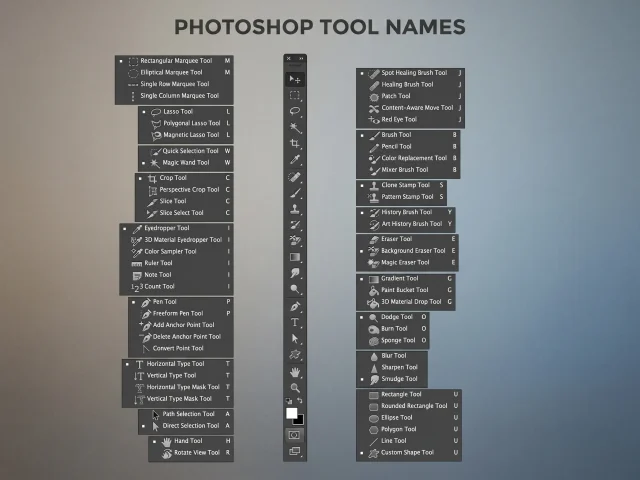Open the white foreground color swatch
Screen dimensions: 640x480
coord(291,413)
